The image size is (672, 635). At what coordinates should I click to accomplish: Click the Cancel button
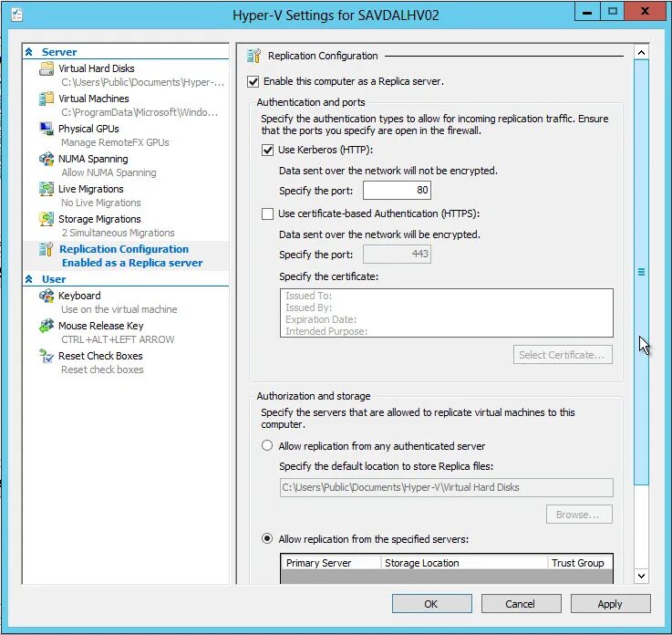click(522, 604)
